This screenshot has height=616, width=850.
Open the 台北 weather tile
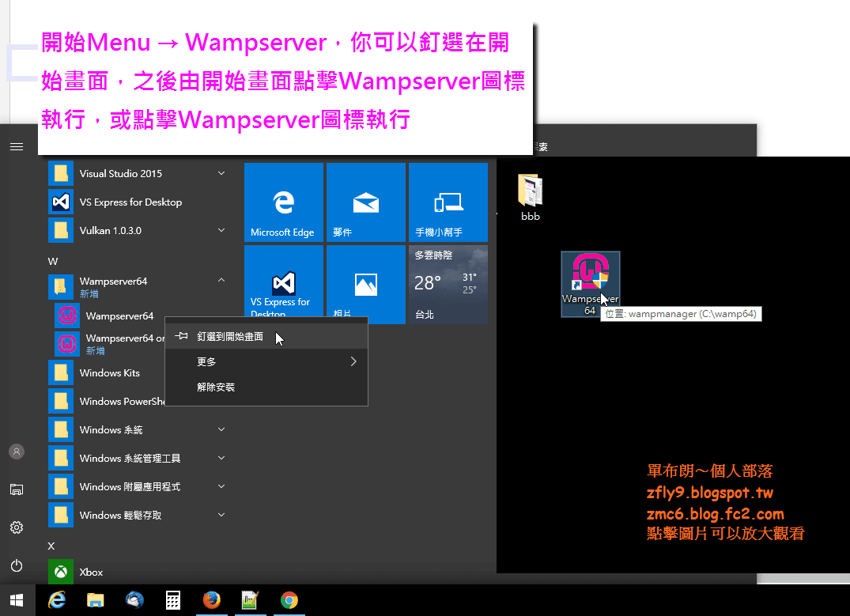pos(448,285)
